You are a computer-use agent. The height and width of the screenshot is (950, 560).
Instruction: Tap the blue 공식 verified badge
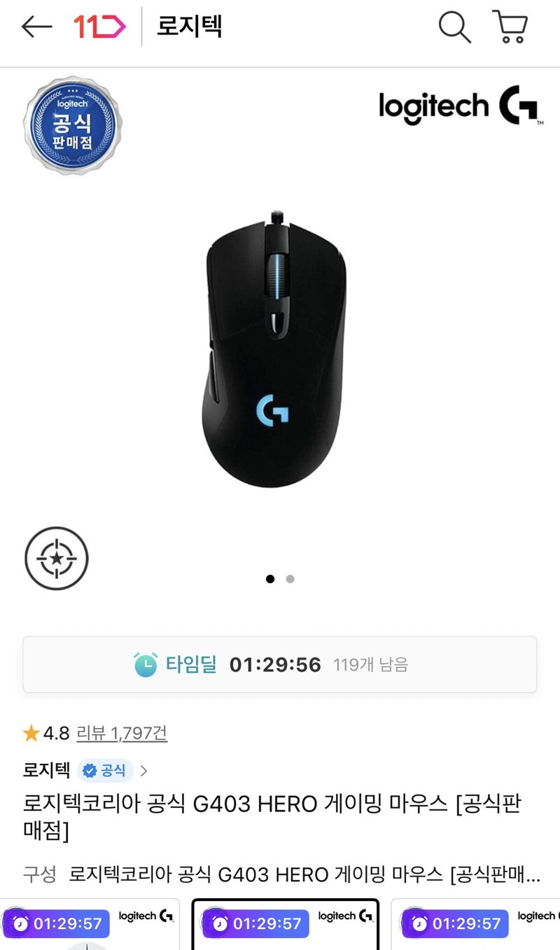(106, 771)
